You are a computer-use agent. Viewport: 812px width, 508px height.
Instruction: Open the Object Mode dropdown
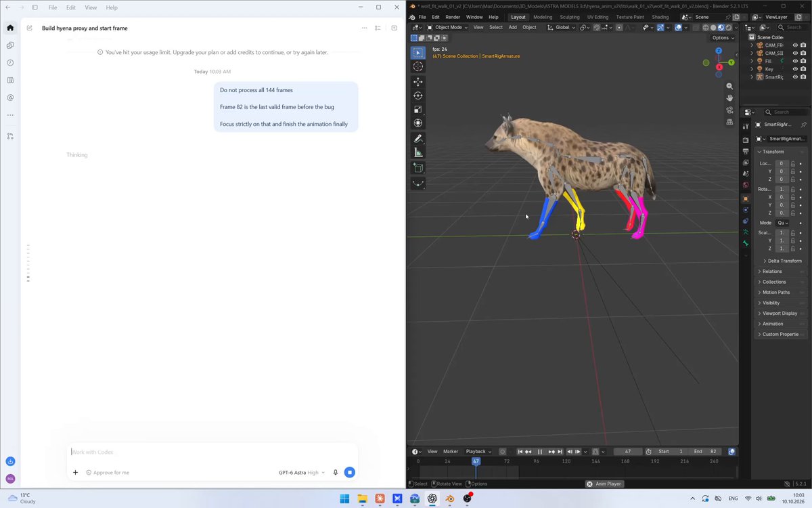click(x=447, y=28)
